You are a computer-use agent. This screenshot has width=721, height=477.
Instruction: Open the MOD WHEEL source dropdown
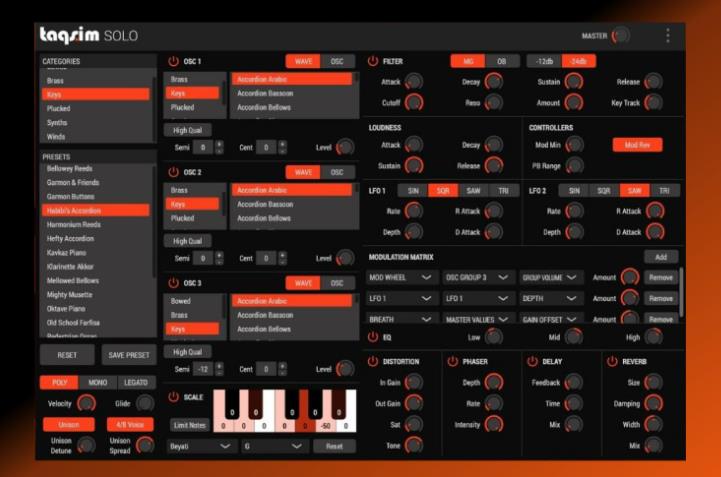point(400,277)
